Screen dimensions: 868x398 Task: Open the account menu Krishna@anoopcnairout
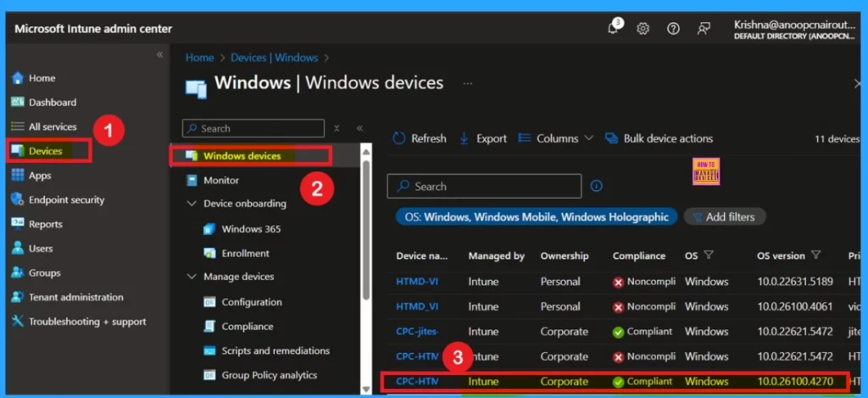(x=794, y=30)
